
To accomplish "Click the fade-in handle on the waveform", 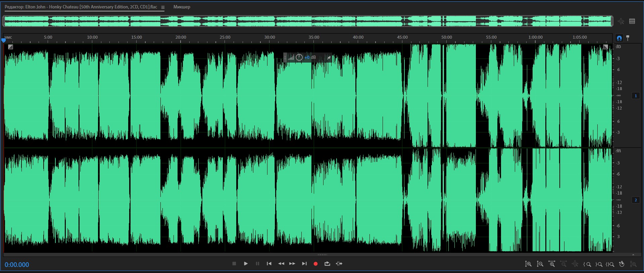I will [x=10, y=47].
